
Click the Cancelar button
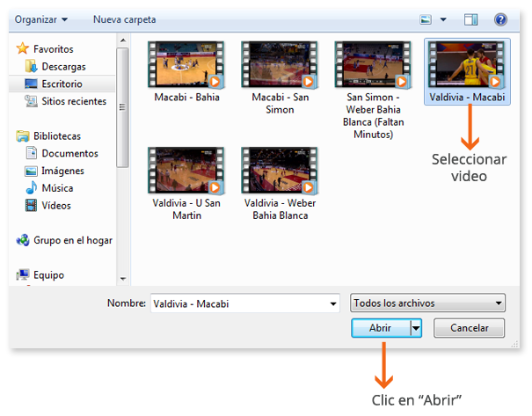pyautogui.click(x=469, y=328)
